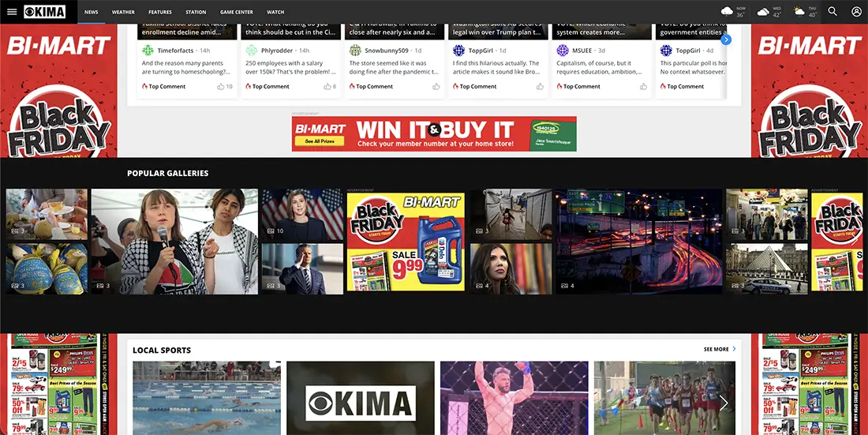Open gallery of frozen turkeys
Screen dimensions: 868x435
[x=47, y=268]
